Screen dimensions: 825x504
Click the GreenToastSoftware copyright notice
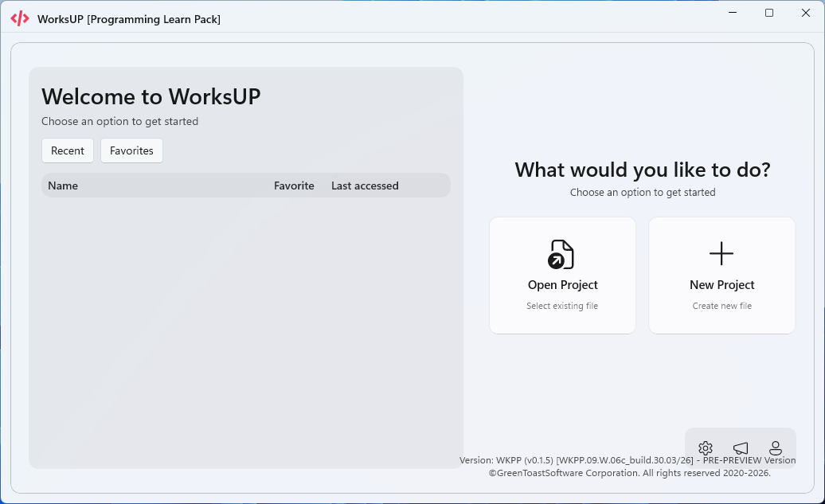pyautogui.click(x=629, y=472)
